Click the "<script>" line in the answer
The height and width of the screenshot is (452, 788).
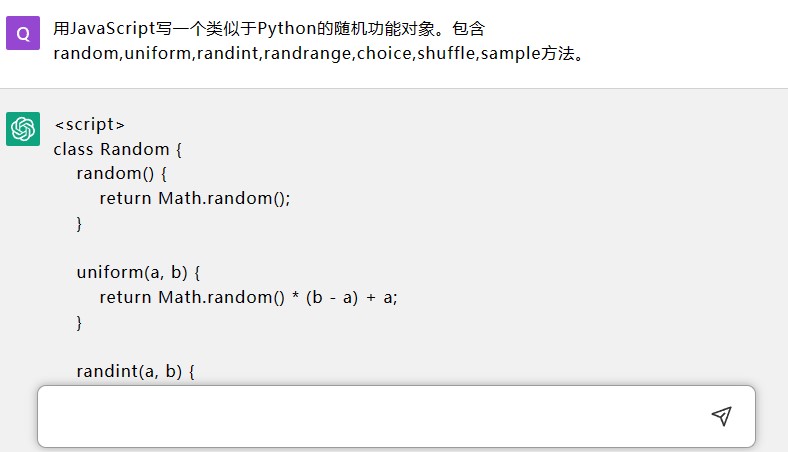89,124
